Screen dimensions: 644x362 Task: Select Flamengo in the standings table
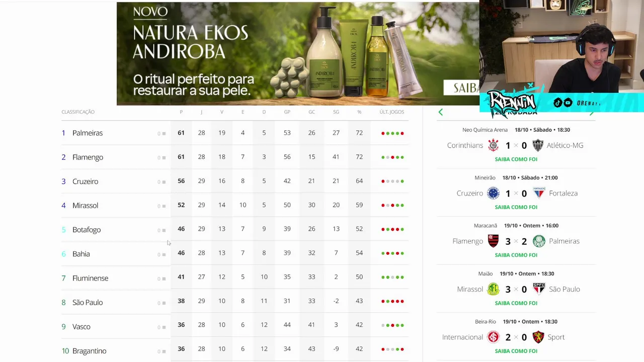pos(88,157)
